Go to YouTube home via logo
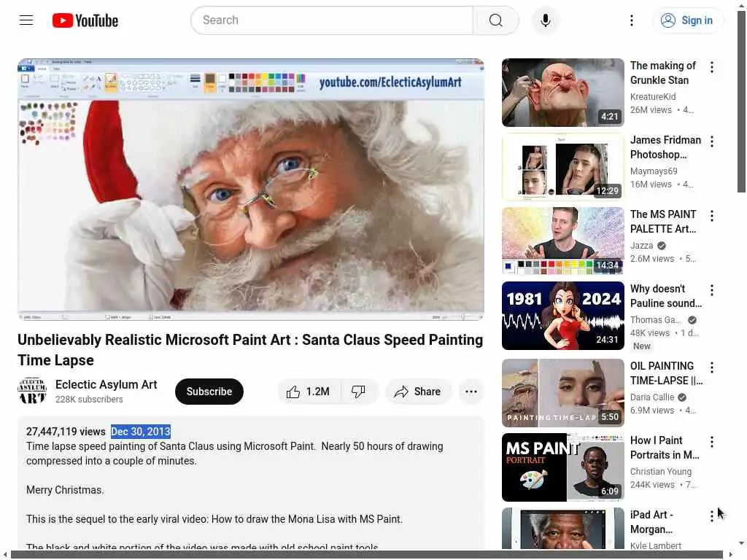747x560 pixels. point(85,20)
